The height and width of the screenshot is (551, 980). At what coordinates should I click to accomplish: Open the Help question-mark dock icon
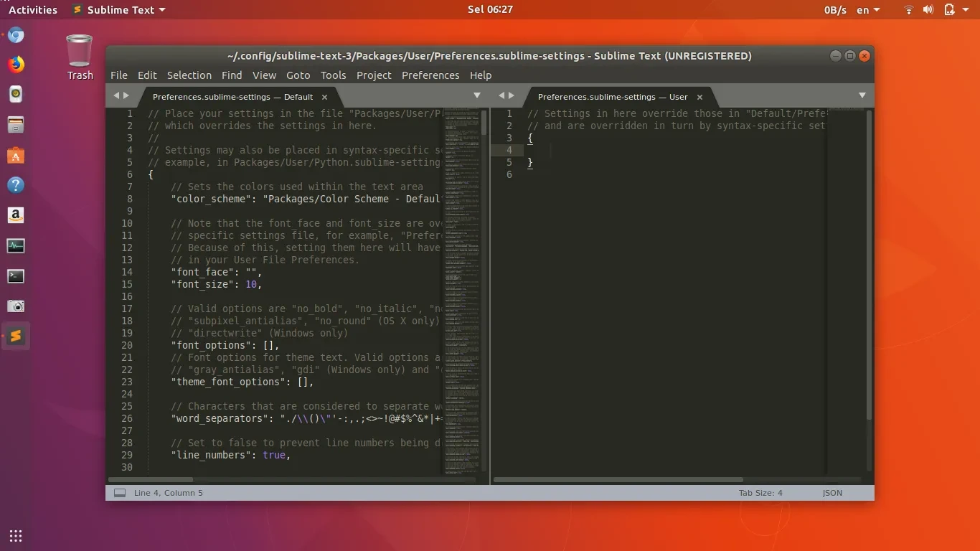[16, 185]
